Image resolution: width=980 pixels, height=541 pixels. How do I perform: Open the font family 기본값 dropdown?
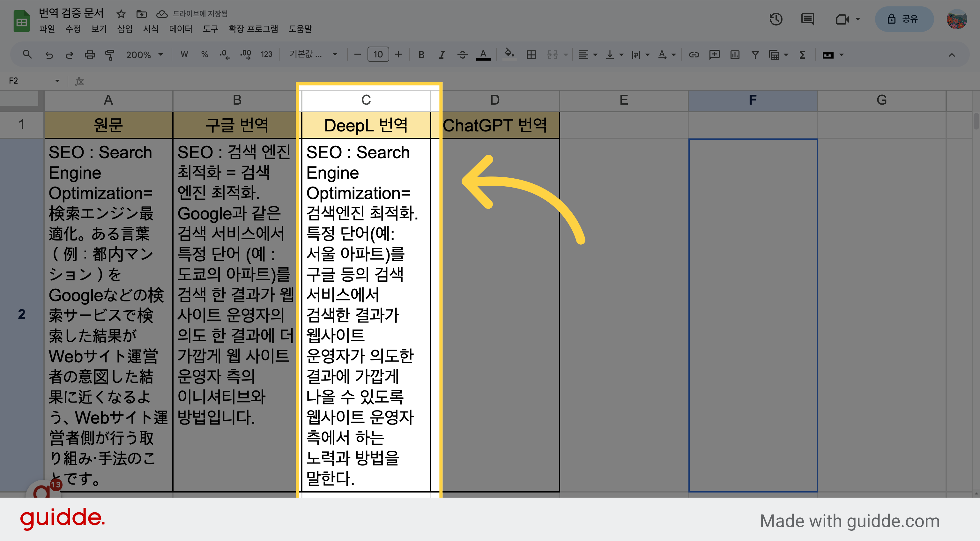coord(313,55)
